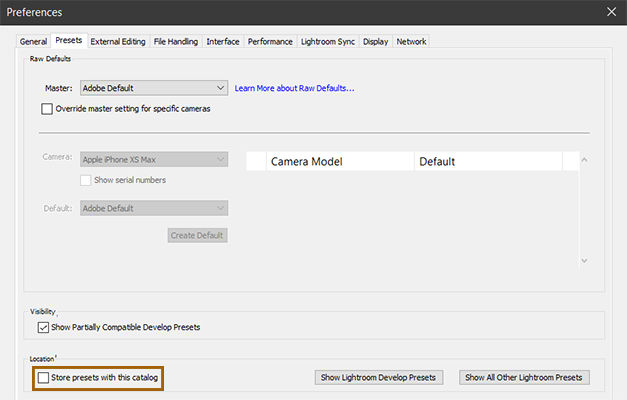This screenshot has width=627, height=400.
Task: Select the Display tab
Action: 375,42
